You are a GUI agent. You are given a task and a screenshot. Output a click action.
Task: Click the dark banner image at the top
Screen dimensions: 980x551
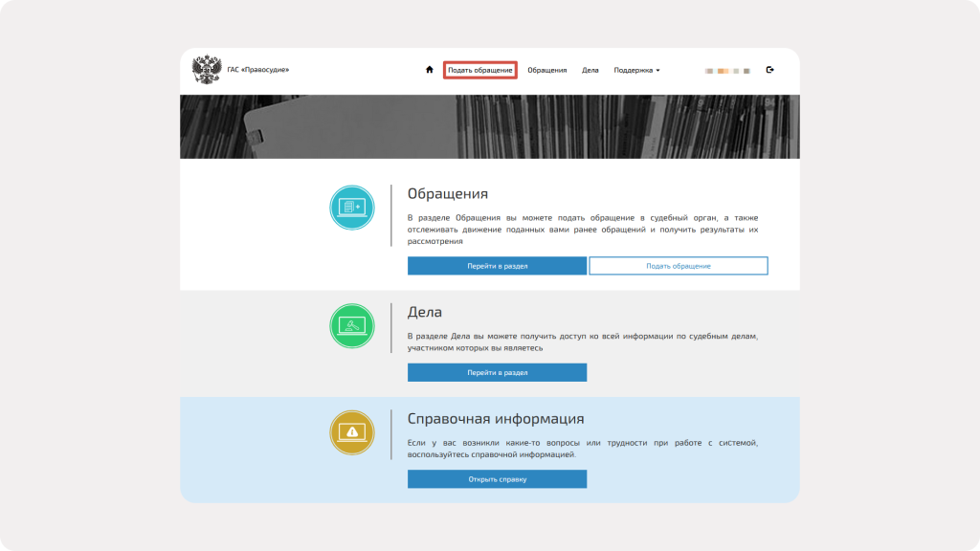coord(490,124)
